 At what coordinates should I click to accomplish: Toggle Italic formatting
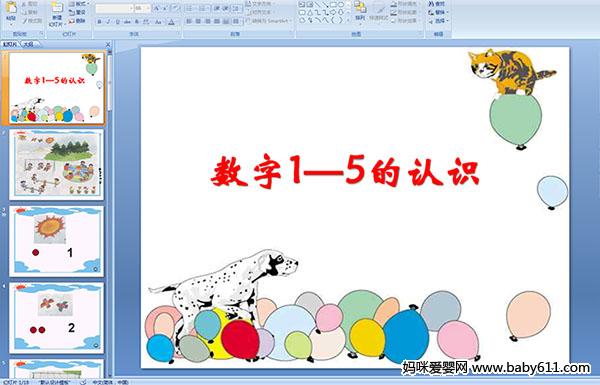tap(108, 22)
